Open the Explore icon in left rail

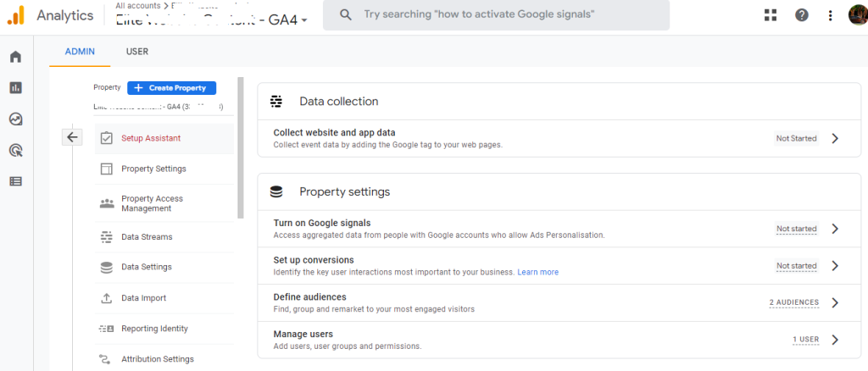[x=15, y=119]
